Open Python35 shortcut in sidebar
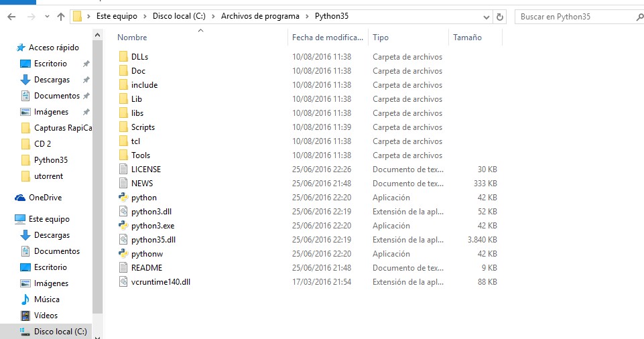 50,160
